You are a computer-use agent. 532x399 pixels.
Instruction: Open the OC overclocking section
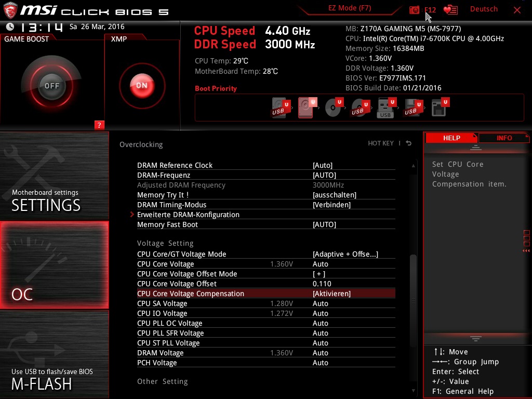(x=54, y=265)
